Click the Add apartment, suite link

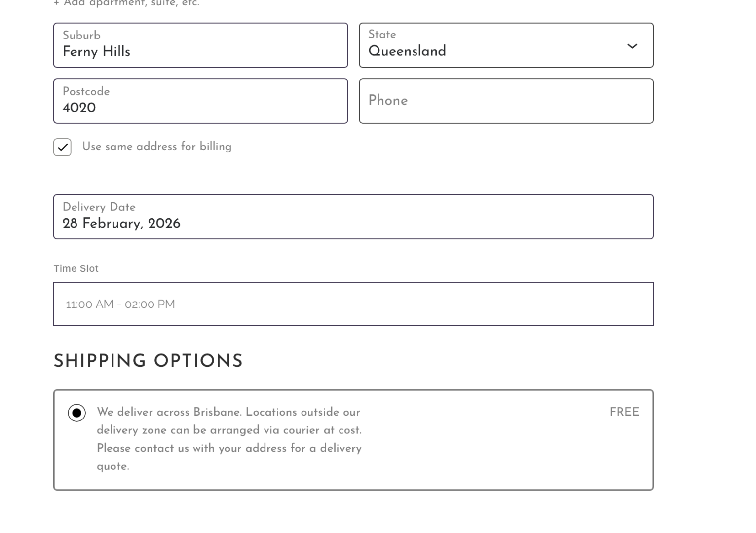[x=126, y=4]
